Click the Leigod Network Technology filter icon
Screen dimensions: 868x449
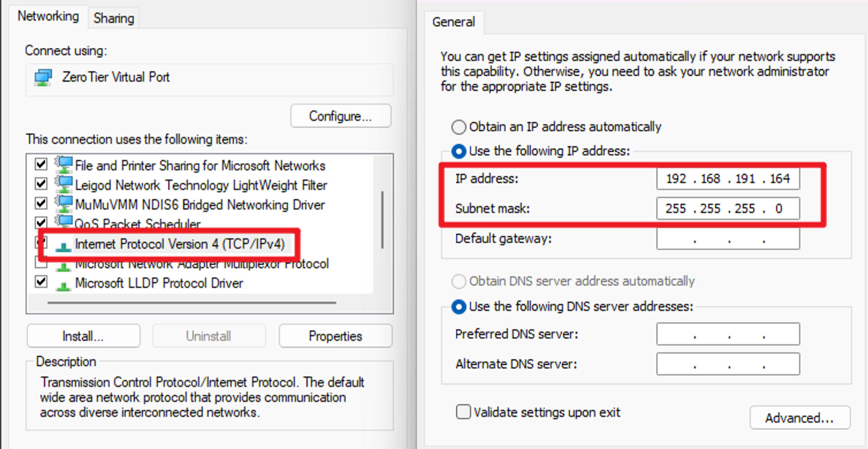click(64, 185)
